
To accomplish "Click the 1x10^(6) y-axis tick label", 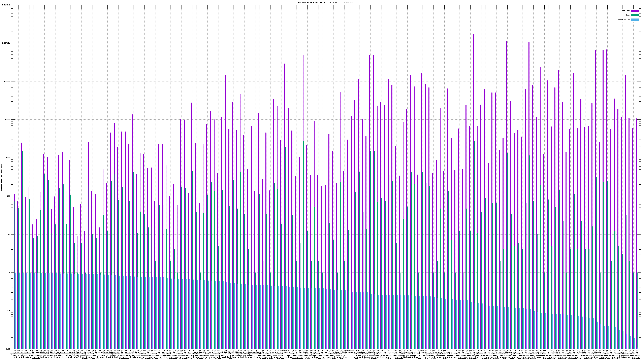I will [x=6, y=43].
